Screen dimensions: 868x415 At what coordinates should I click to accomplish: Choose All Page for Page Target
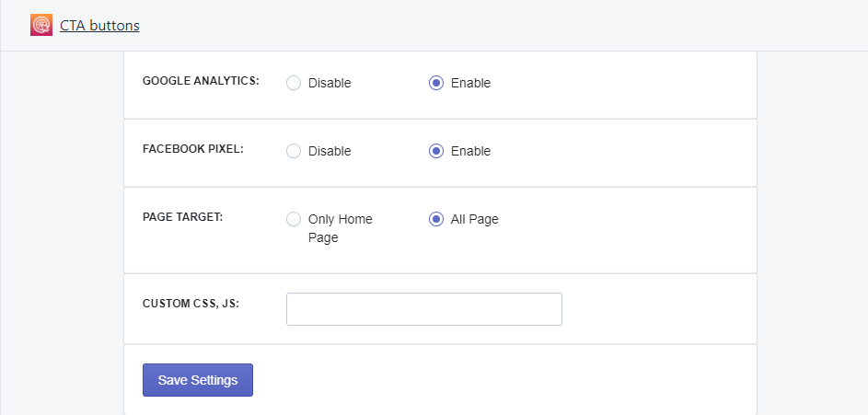click(x=436, y=219)
